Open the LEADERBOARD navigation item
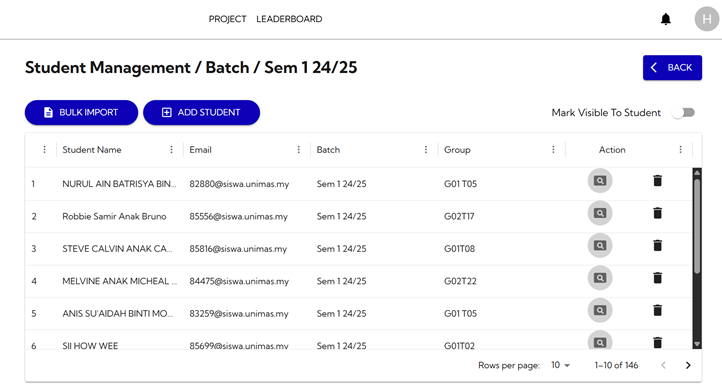 289,19
